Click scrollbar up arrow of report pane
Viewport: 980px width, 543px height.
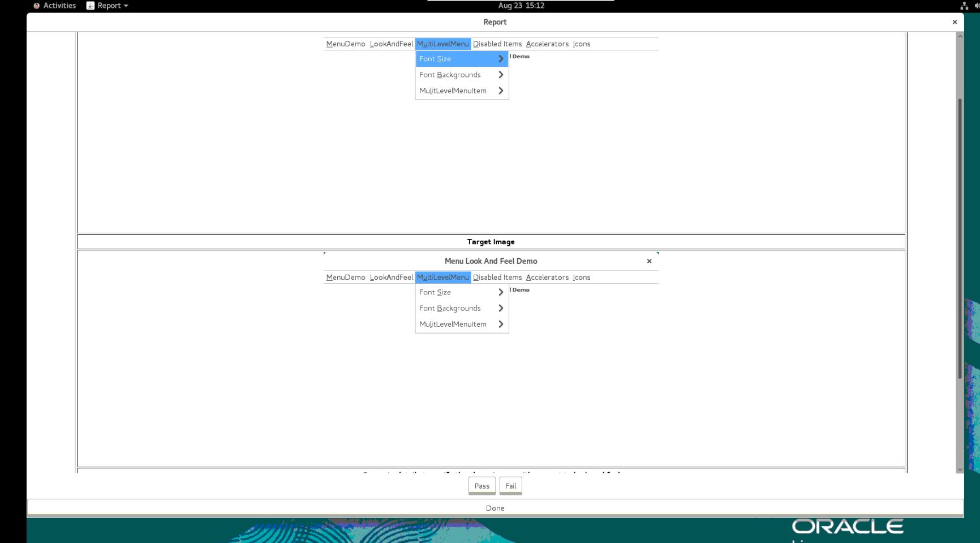click(x=960, y=37)
